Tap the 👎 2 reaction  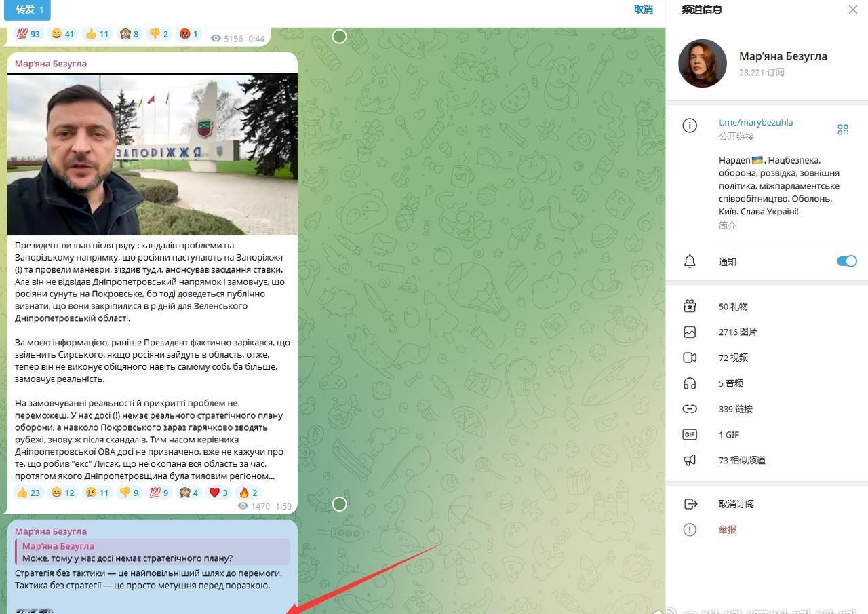coord(159,34)
